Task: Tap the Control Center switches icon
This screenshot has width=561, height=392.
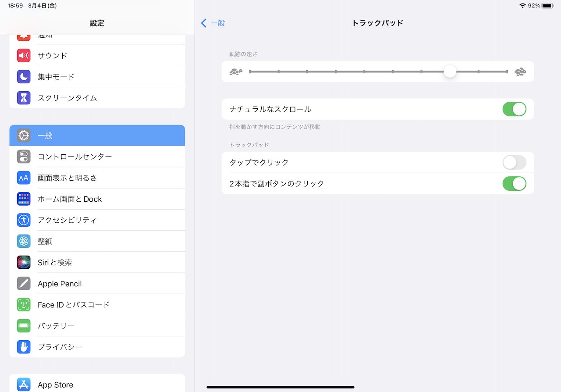Action: [24, 157]
